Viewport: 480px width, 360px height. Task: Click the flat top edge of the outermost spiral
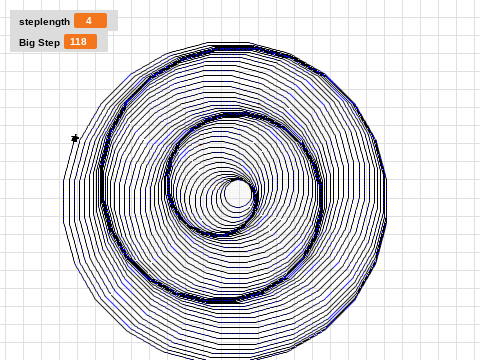(228, 44)
